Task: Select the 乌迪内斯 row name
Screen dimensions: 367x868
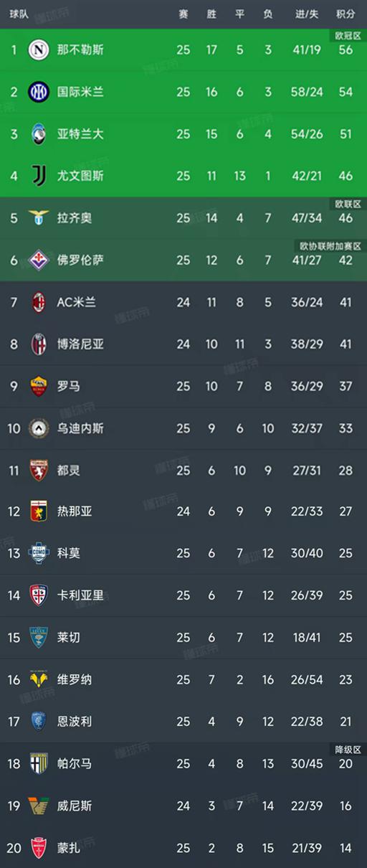Action: pos(80,428)
